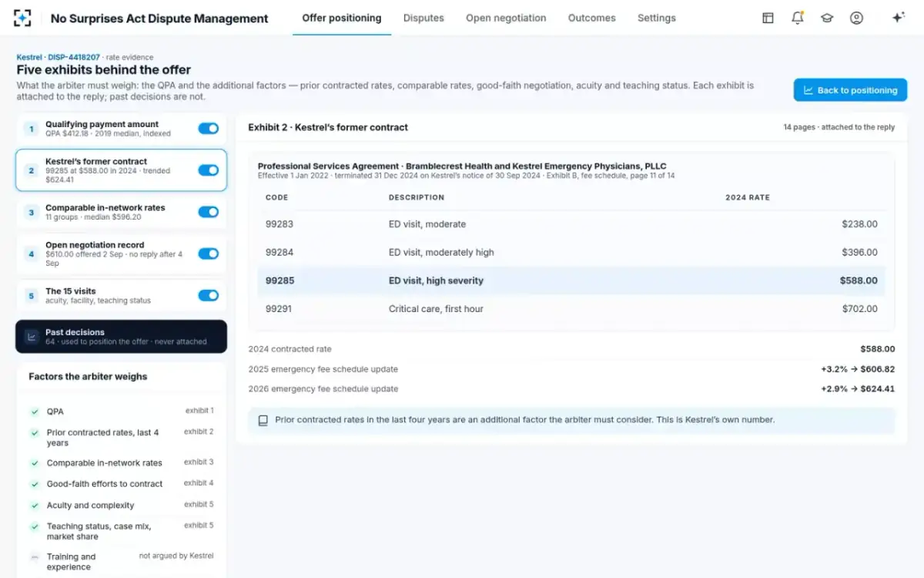Select the Open negotiation record exhibit card
924x578 pixels.
coord(122,254)
